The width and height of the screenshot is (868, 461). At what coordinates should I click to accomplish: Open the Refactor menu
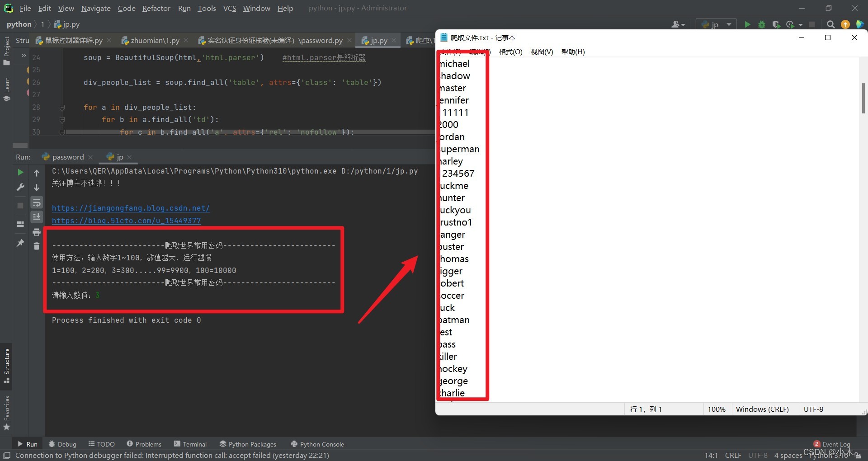click(x=156, y=8)
